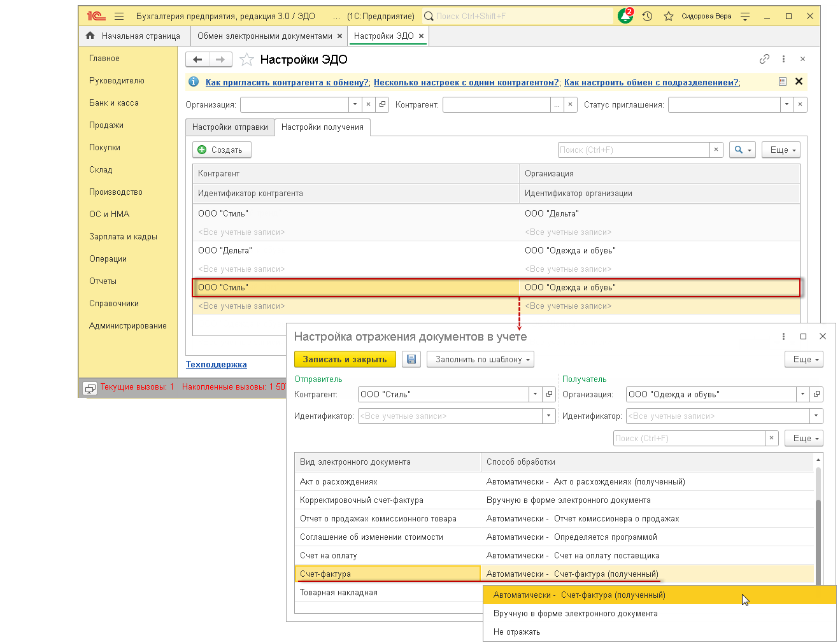
Task: Clear the Статус приглашения field
Action: 801,104
